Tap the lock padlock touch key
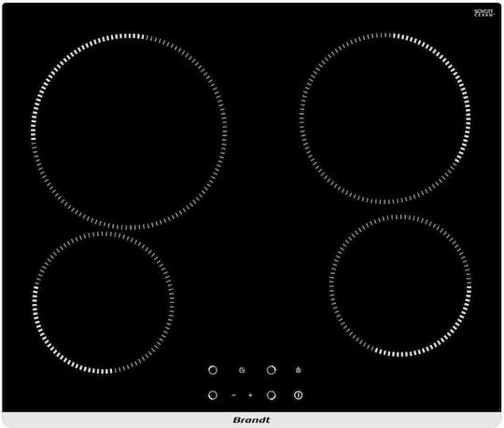Viewport: 504px width, 428px height. [x=299, y=370]
